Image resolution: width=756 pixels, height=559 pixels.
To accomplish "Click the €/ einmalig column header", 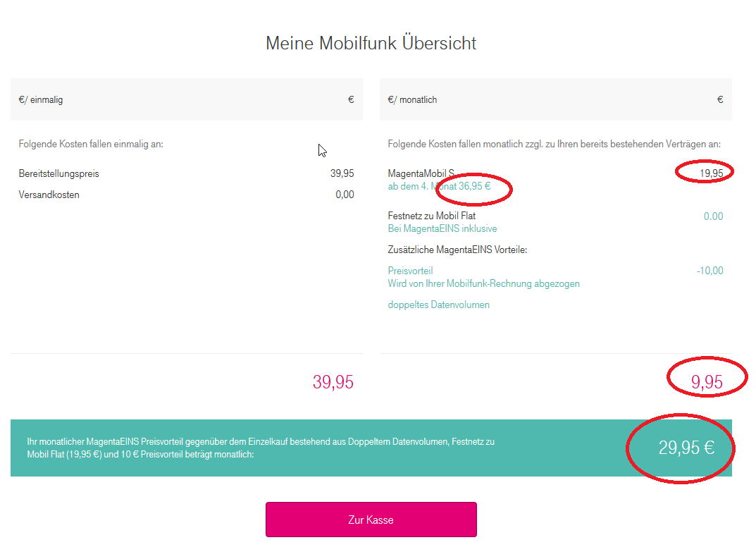I will [40, 100].
